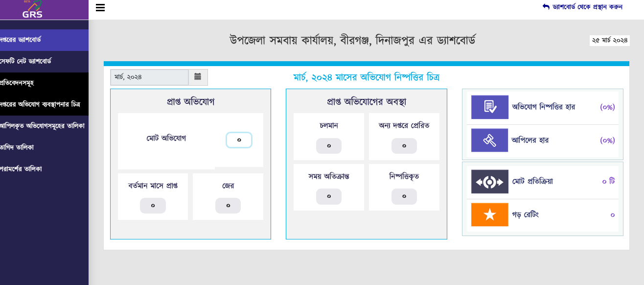Click the মোট প্রতিক্রিয়া feedback icon
The width and height of the screenshot is (644, 285).
[x=489, y=182]
